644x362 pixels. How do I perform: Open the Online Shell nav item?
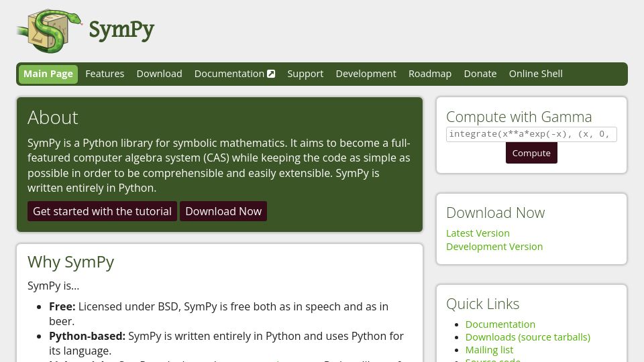point(535,74)
